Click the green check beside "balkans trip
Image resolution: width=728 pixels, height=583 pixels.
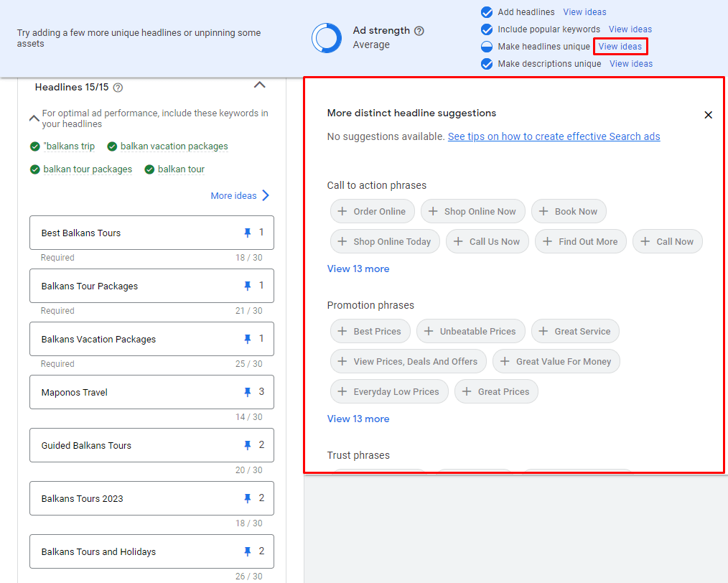(35, 146)
